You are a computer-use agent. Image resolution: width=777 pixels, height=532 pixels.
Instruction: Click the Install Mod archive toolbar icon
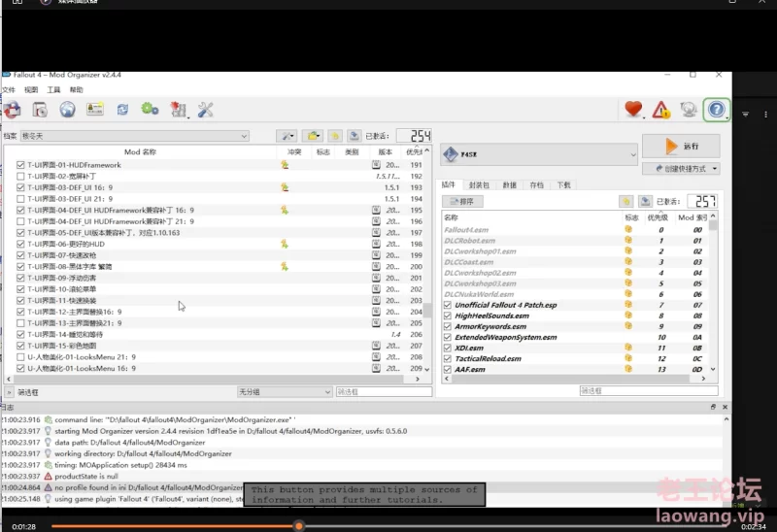click(39, 110)
